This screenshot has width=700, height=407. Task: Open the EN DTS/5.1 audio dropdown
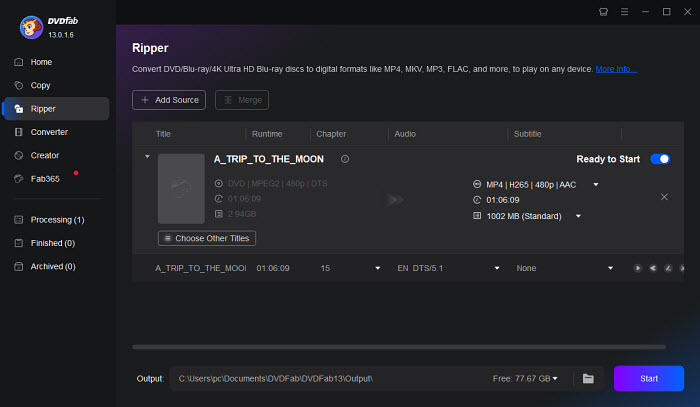click(x=496, y=268)
